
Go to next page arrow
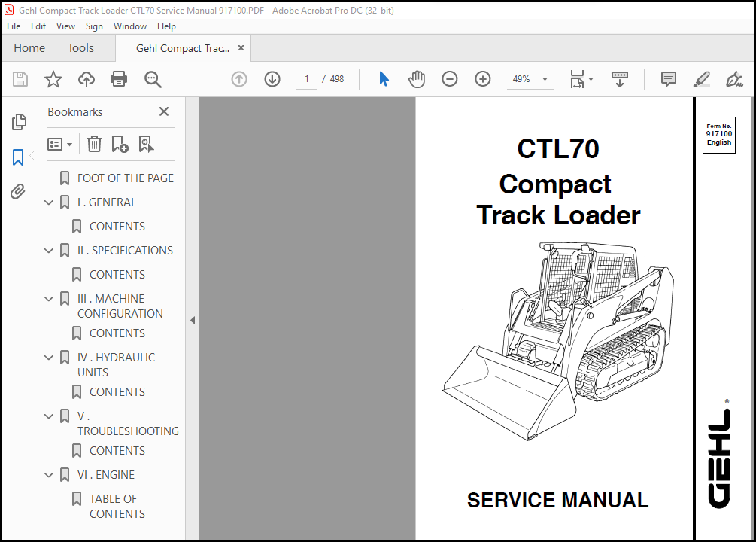[x=272, y=79]
